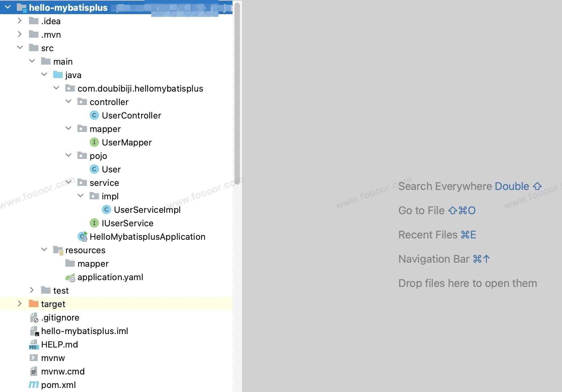Click the application.yaml Spring config icon
This screenshot has width=562, height=392.
click(x=70, y=277)
